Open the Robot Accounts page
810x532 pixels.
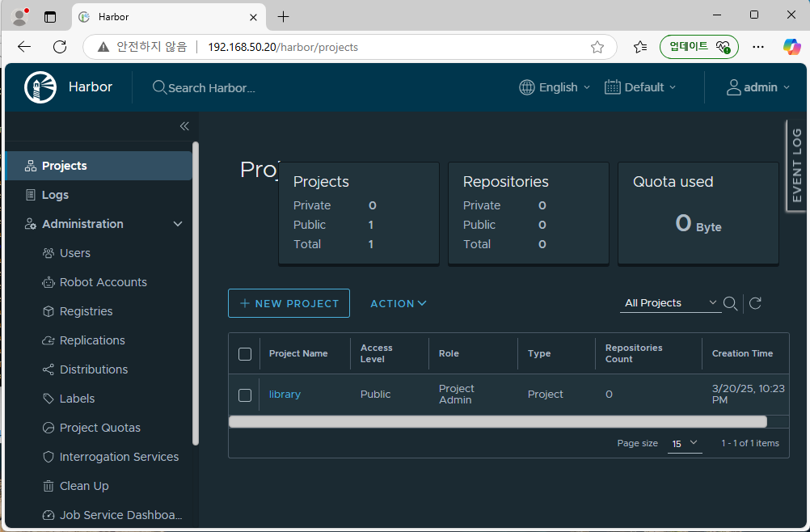tap(103, 282)
